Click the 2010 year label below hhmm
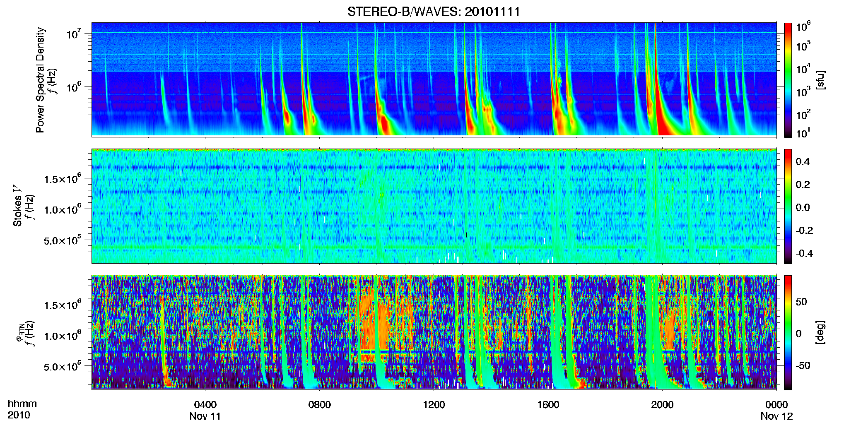 19,415
